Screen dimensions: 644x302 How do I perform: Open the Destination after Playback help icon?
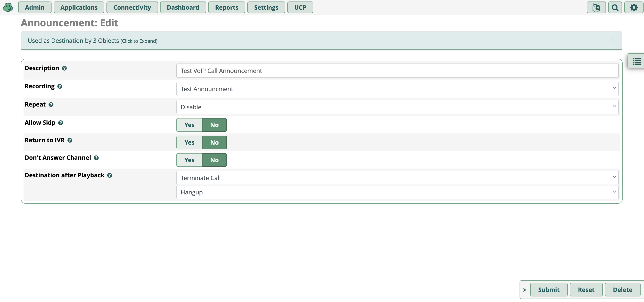coord(109,175)
